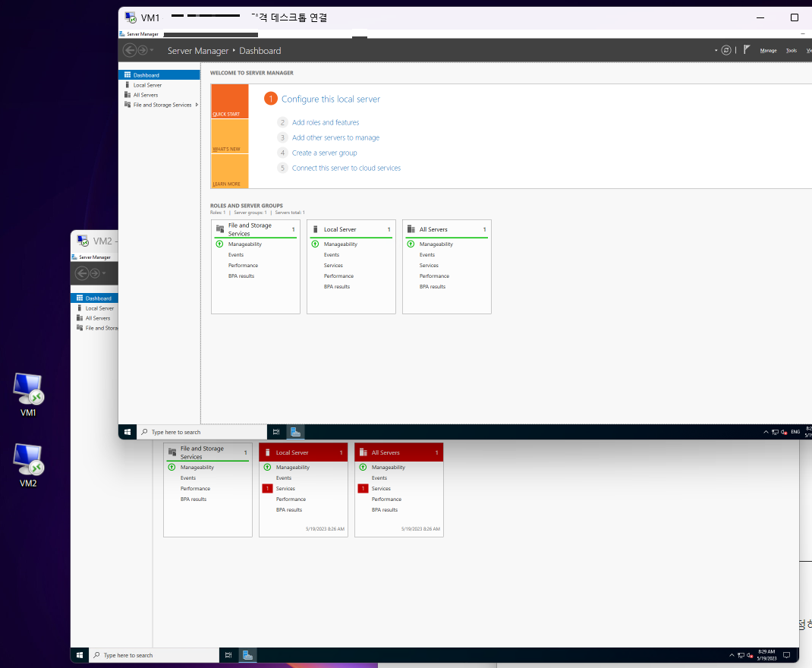Click the network icon in VM1 system tray
Image resolution: width=812 pixels, height=668 pixels.
(776, 432)
